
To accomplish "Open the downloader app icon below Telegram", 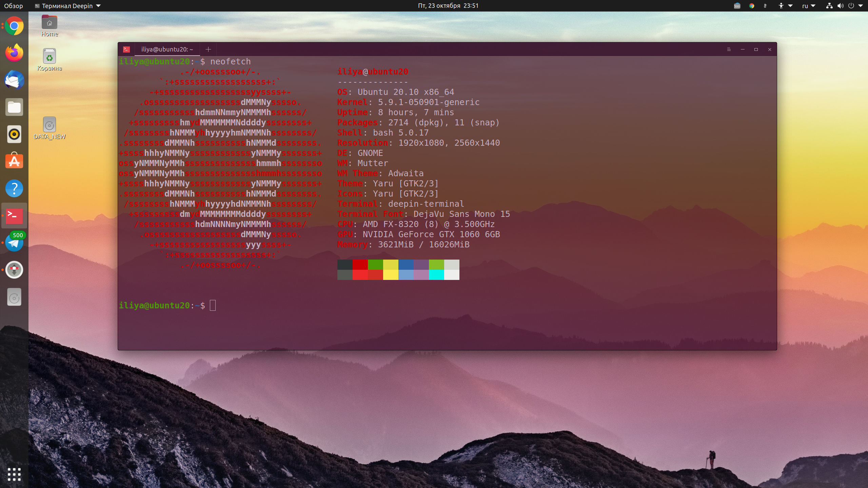I will point(14,270).
